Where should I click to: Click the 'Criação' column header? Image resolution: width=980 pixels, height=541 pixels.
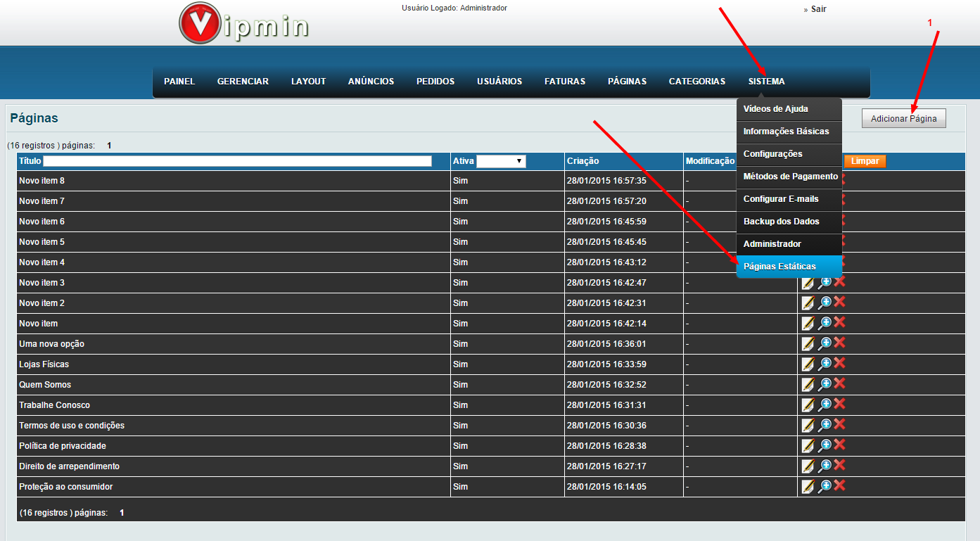click(583, 161)
